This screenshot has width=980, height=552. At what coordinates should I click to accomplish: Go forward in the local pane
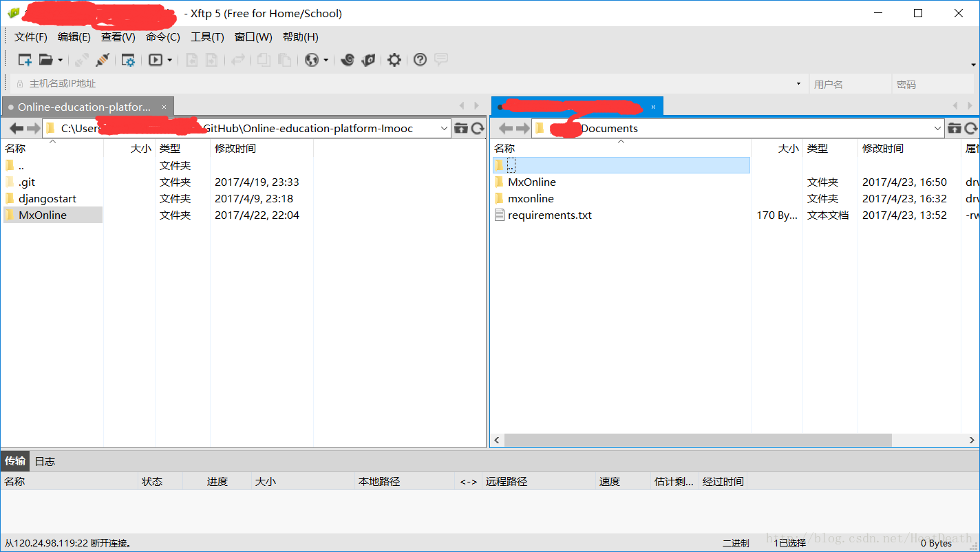pyautogui.click(x=33, y=129)
